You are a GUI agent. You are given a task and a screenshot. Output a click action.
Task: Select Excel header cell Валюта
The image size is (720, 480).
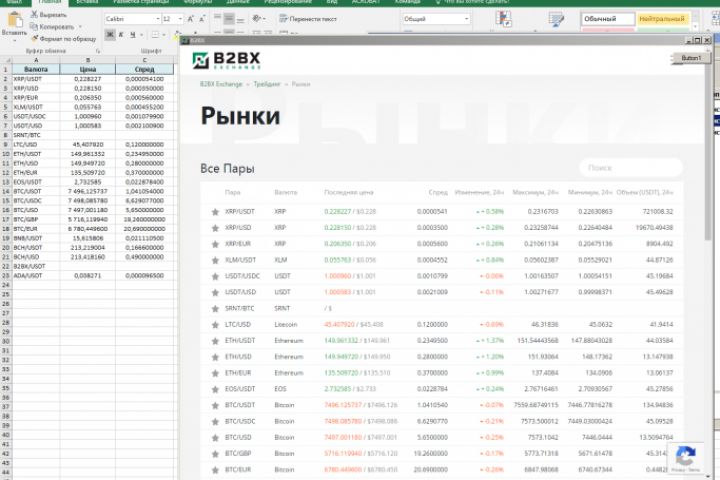[x=36, y=69]
